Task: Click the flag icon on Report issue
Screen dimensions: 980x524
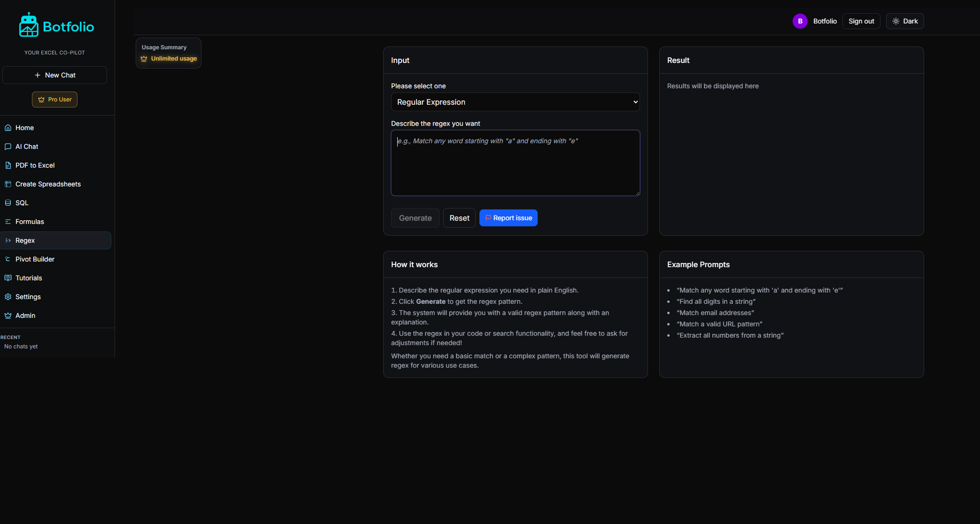Action: click(x=488, y=217)
